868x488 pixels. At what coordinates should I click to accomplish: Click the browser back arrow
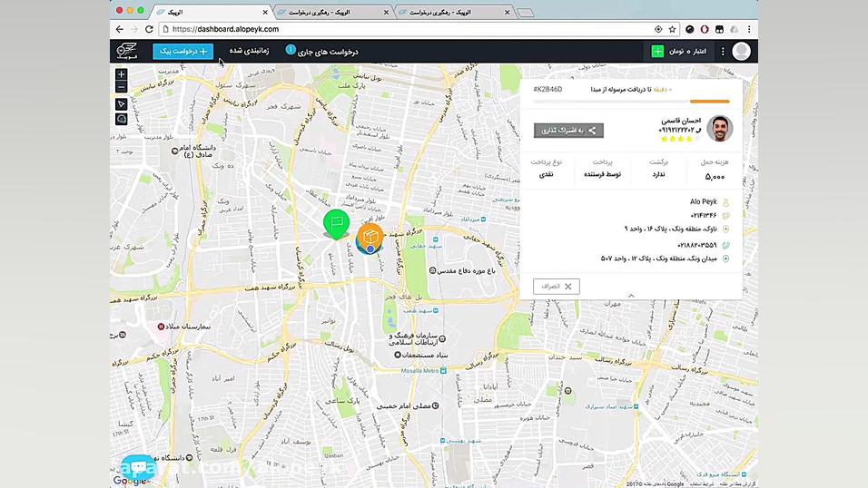tap(120, 29)
